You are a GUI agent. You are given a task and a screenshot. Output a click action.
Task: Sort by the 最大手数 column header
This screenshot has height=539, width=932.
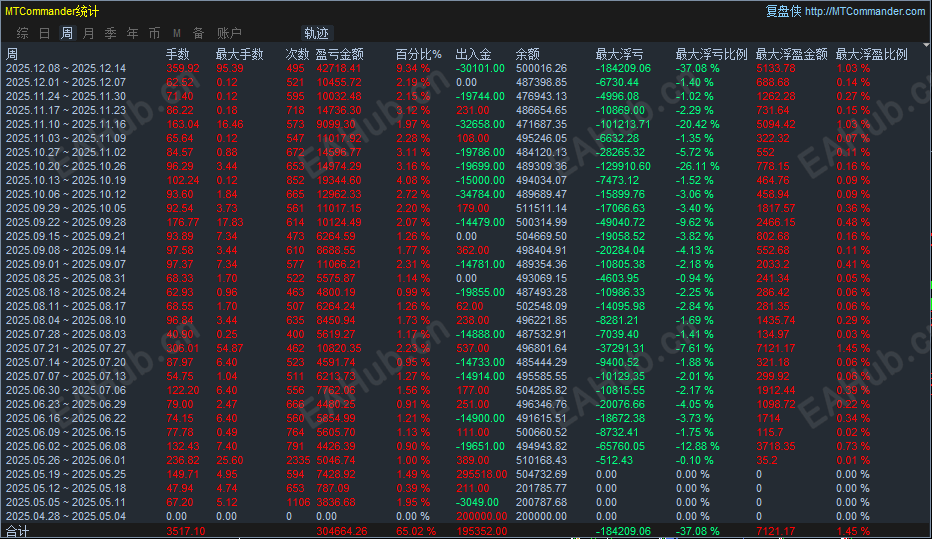point(239,54)
